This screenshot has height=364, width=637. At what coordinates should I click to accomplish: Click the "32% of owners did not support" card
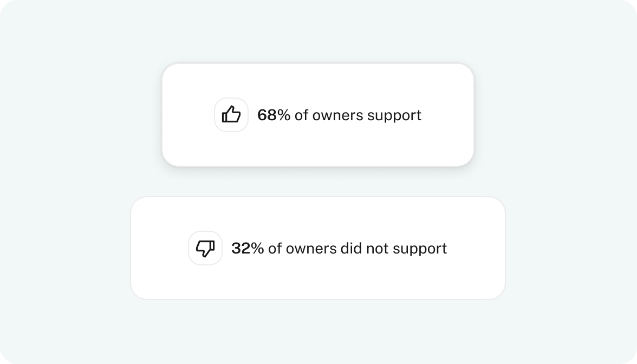(x=318, y=248)
